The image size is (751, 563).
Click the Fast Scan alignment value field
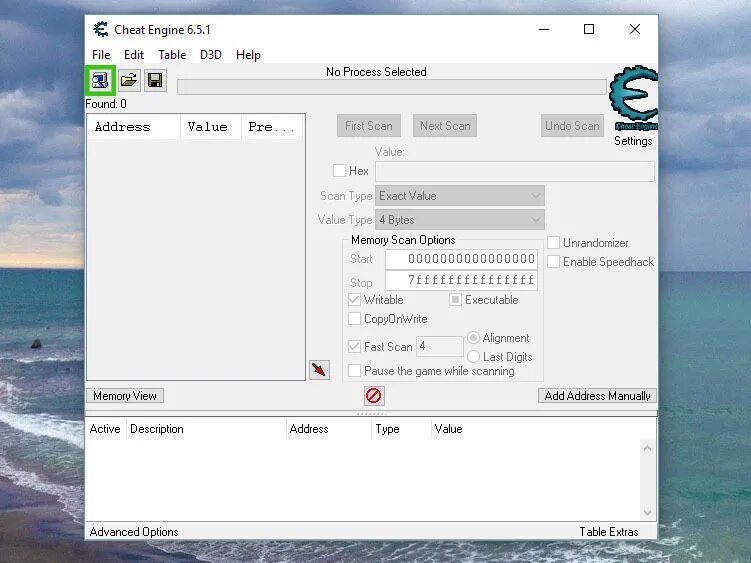440,346
